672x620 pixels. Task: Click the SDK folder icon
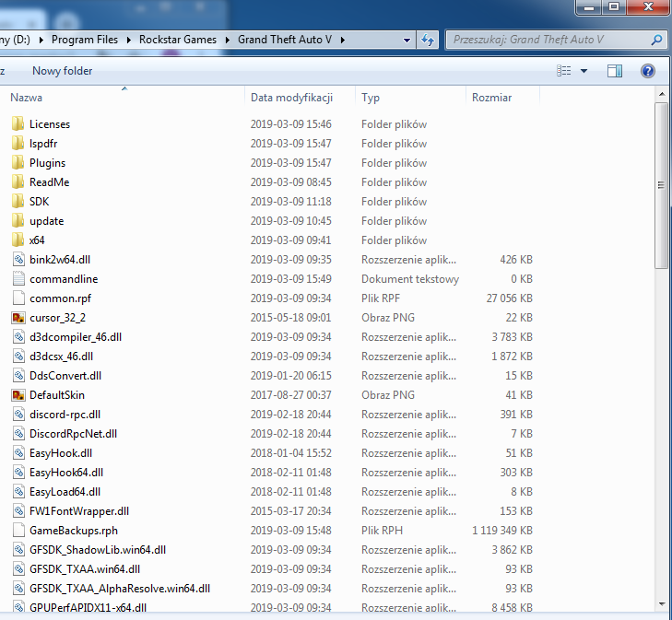click(x=18, y=201)
